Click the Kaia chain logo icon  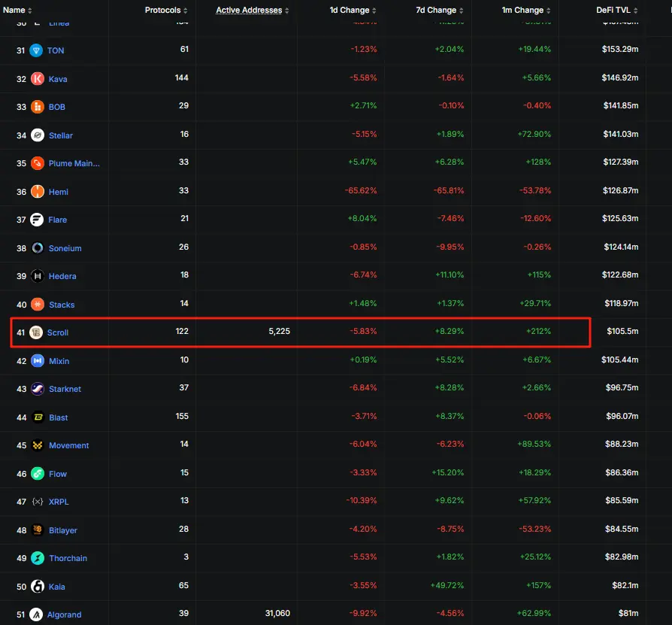pyautogui.click(x=38, y=587)
